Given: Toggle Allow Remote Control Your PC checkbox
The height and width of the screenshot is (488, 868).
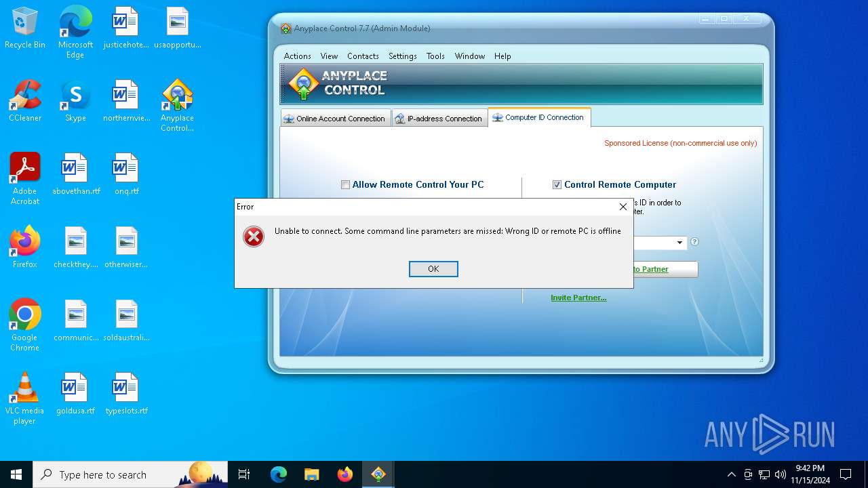Looking at the screenshot, I should point(346,184).
